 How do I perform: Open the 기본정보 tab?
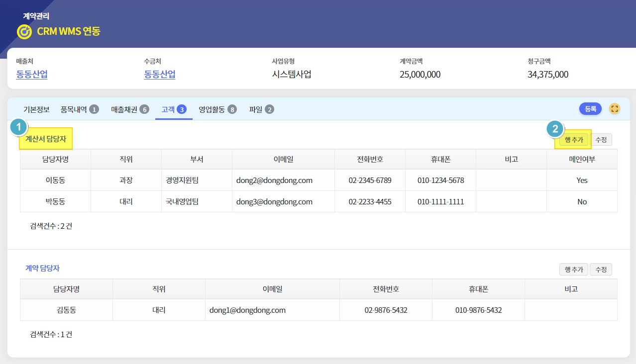tap(36, 109)
